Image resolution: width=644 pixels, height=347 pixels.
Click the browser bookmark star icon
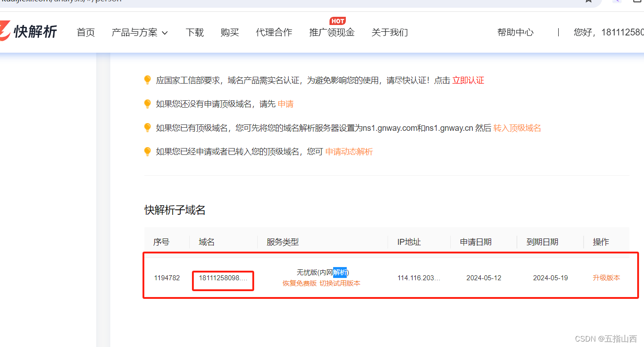589,1
